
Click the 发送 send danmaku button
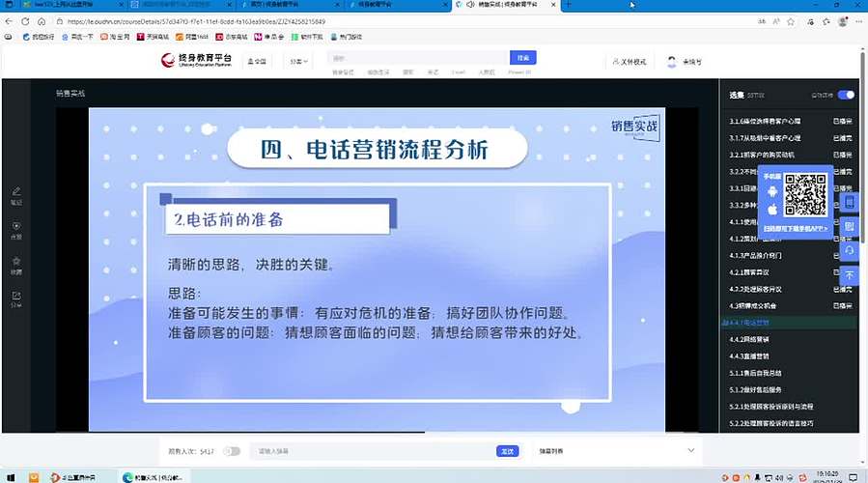(x=507, y=451)
